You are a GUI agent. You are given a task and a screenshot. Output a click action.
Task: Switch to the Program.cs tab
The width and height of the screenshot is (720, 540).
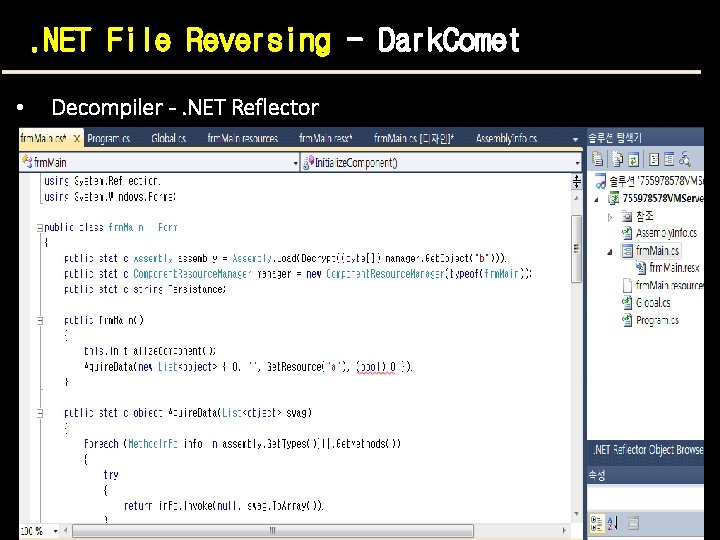109,138
